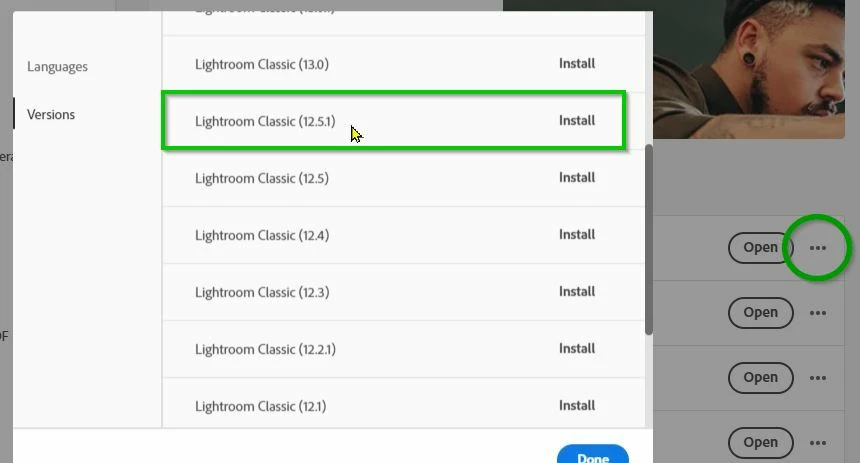Install Lightroom Classic (12.3)
Viewport: 860px width, 463px height.
tap(577, 292)
